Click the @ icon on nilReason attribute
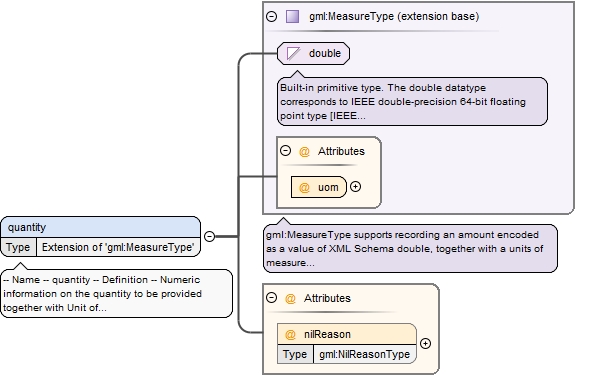The image size is (592, 376). [290, 334]
